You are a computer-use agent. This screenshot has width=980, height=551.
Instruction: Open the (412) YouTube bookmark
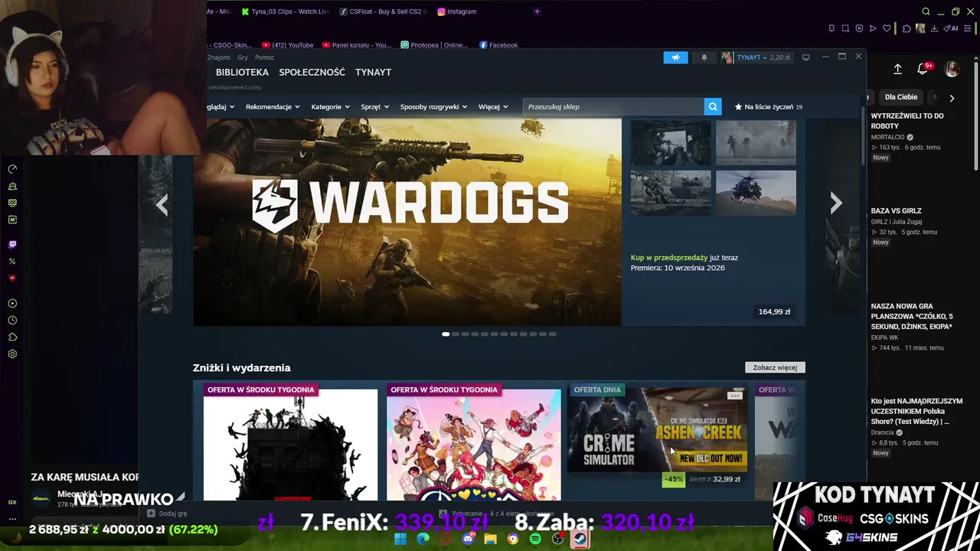click(x=287, y=45)
